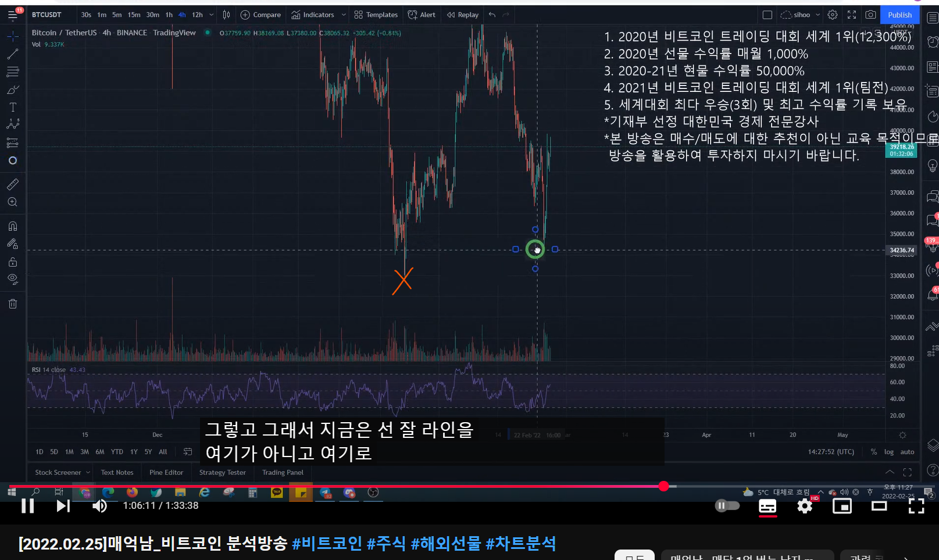Click the BTCUSDT symbol search field
This screenshot has width=939, height=560.
(47, 15)
